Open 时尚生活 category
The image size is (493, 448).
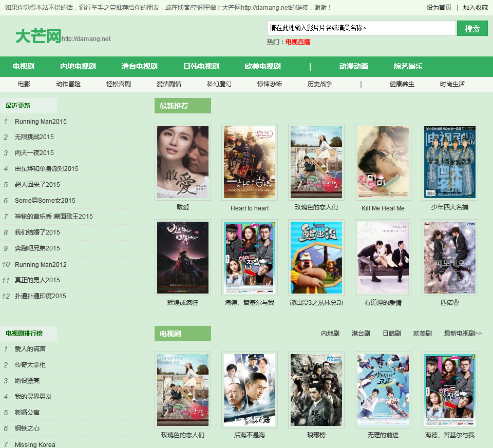pos(452,84)
